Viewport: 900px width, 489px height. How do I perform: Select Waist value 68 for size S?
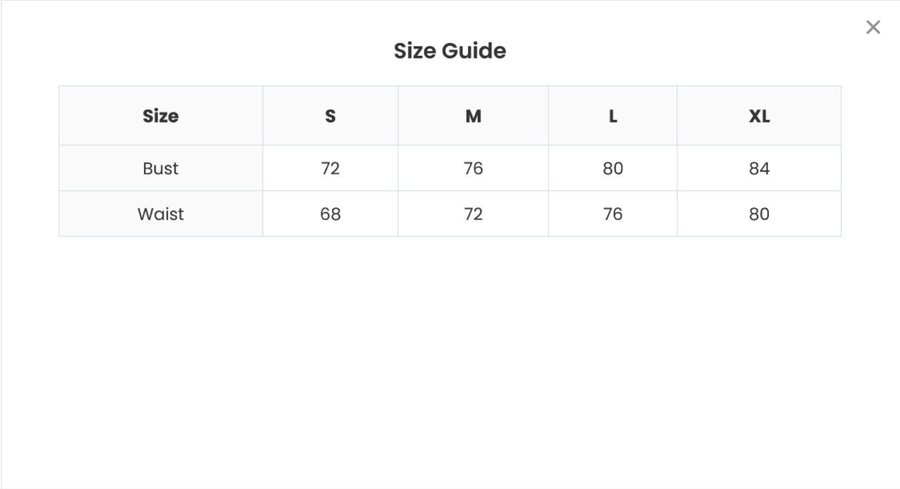click(330, 214)
